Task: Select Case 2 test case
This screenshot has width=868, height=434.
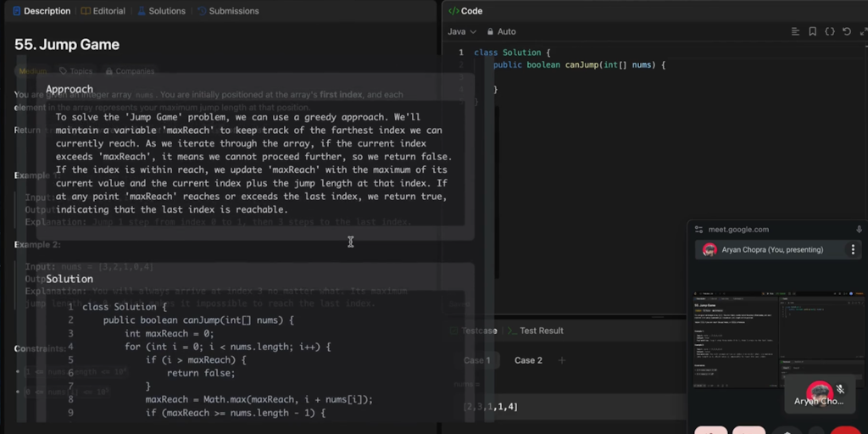Action: tap(528, 360)
